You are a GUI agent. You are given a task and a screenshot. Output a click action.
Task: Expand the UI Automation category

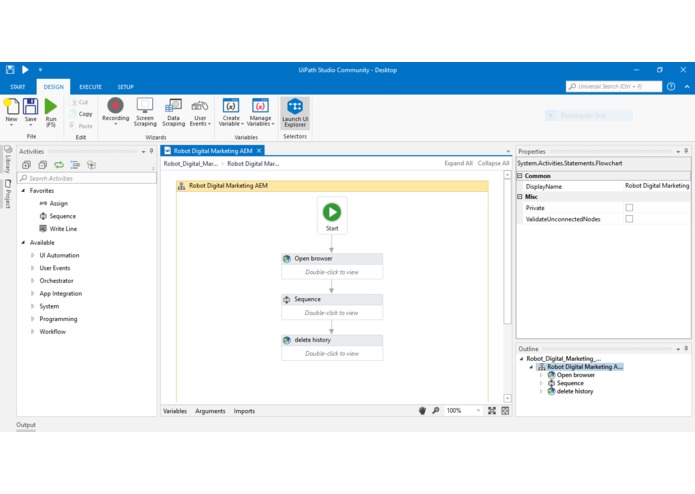(33, 255)
